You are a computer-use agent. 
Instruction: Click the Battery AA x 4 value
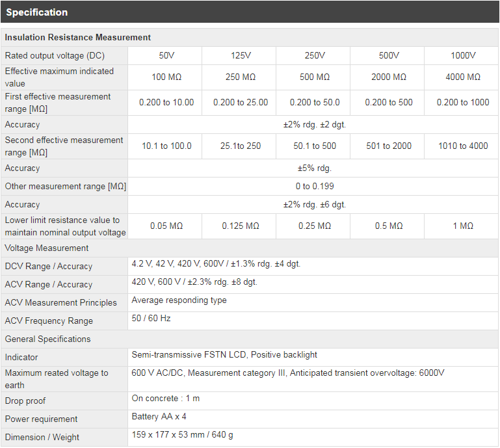click(159, 416)
